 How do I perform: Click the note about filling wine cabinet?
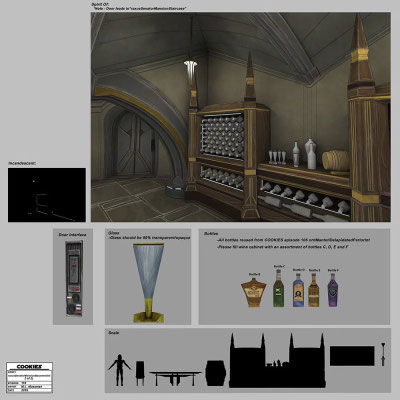coord(283,247)
